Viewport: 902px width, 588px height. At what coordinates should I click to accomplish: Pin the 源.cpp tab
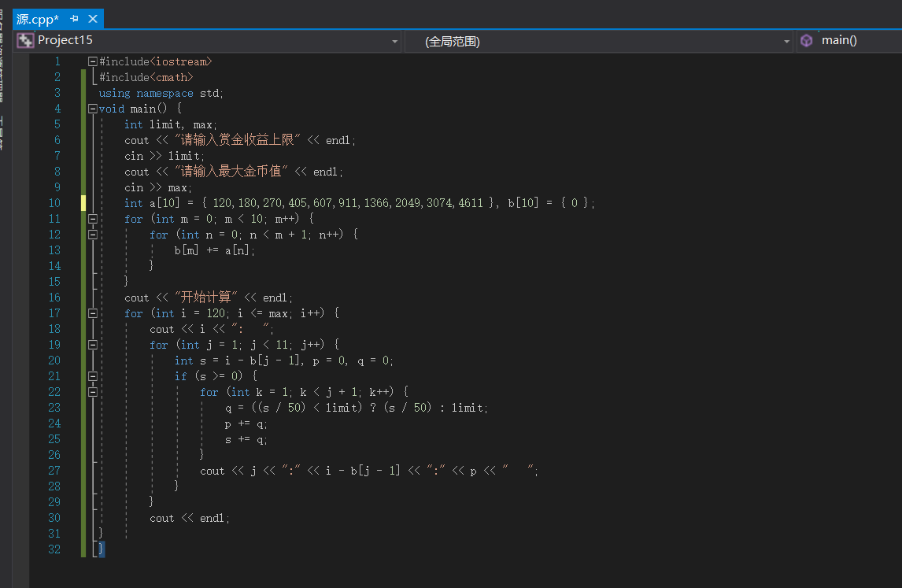pyautogui.click(x=74, y=19)
